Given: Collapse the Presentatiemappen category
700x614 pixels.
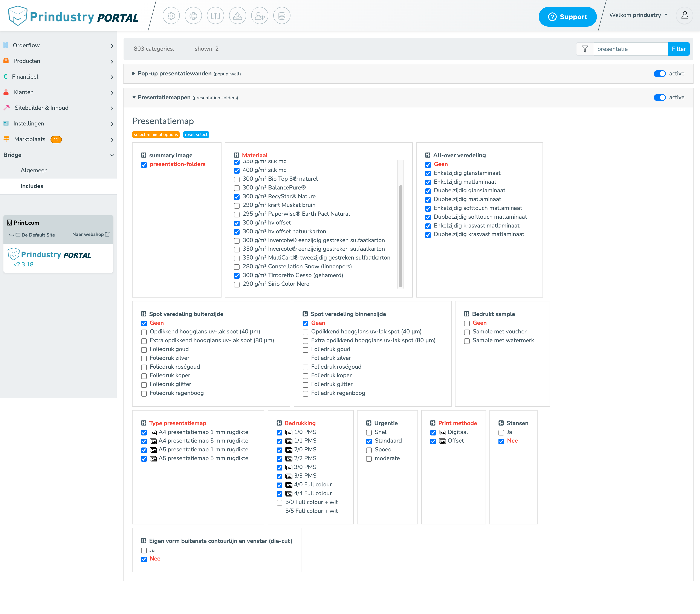Looking at the screenshot, I should click(x=134, y=97).
